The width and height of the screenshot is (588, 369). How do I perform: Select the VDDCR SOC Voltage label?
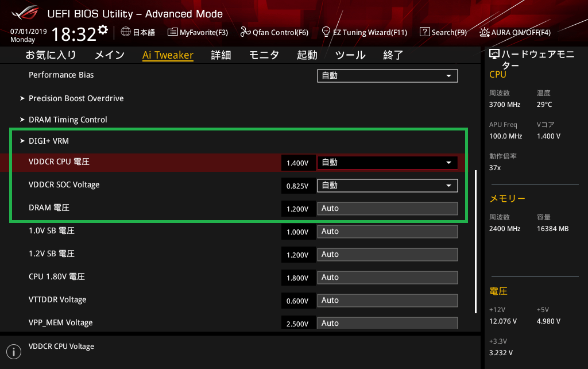(x=64, y=184)
